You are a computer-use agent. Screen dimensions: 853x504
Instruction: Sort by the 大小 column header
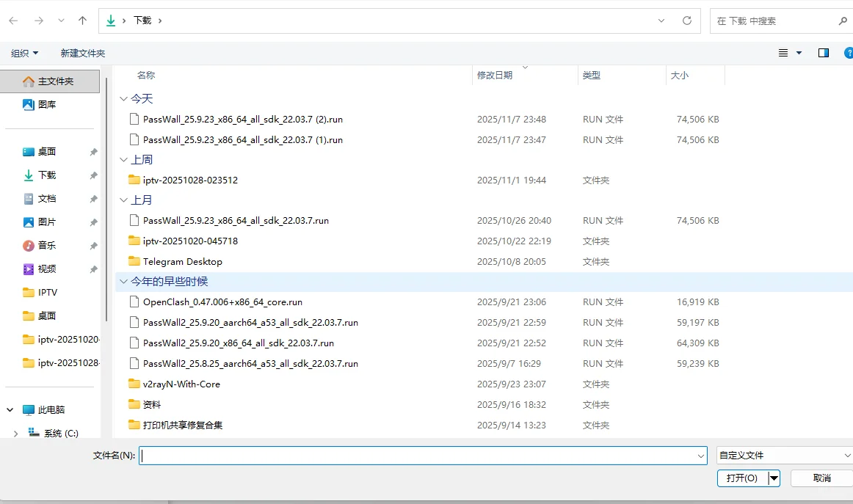point(680,75)
